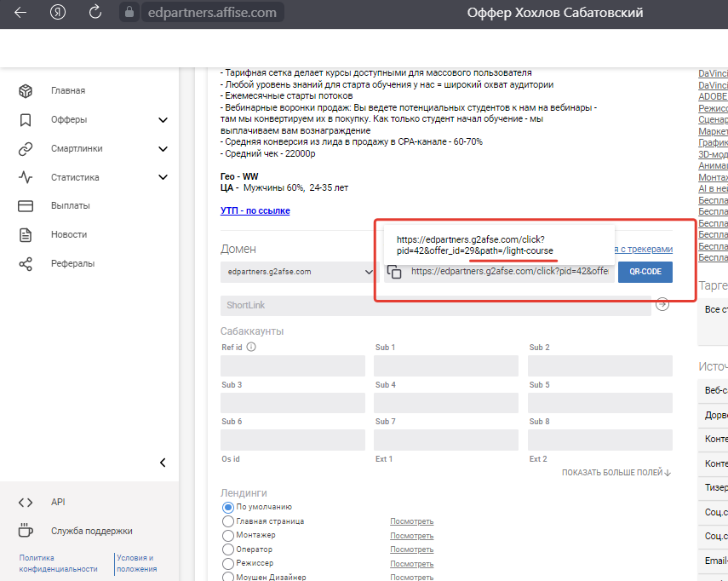Open API section in sidebar
The height and width of the screenshot is (581, 728).
coord(58,503)
